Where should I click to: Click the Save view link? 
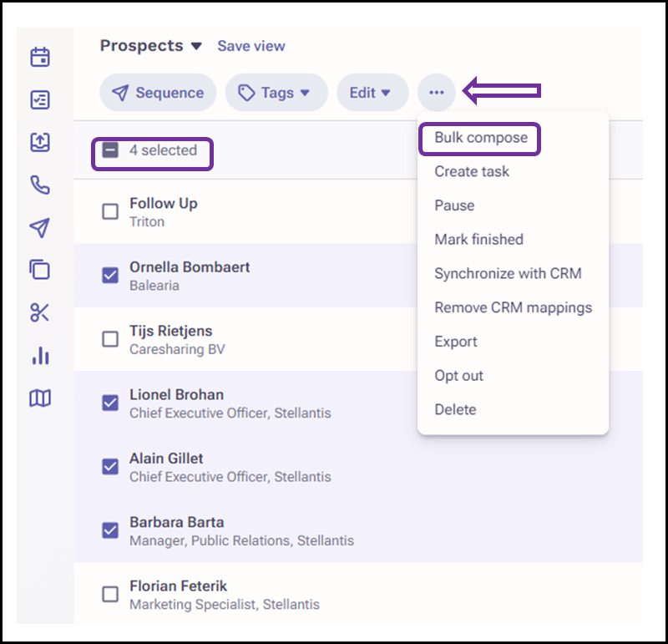251,46
